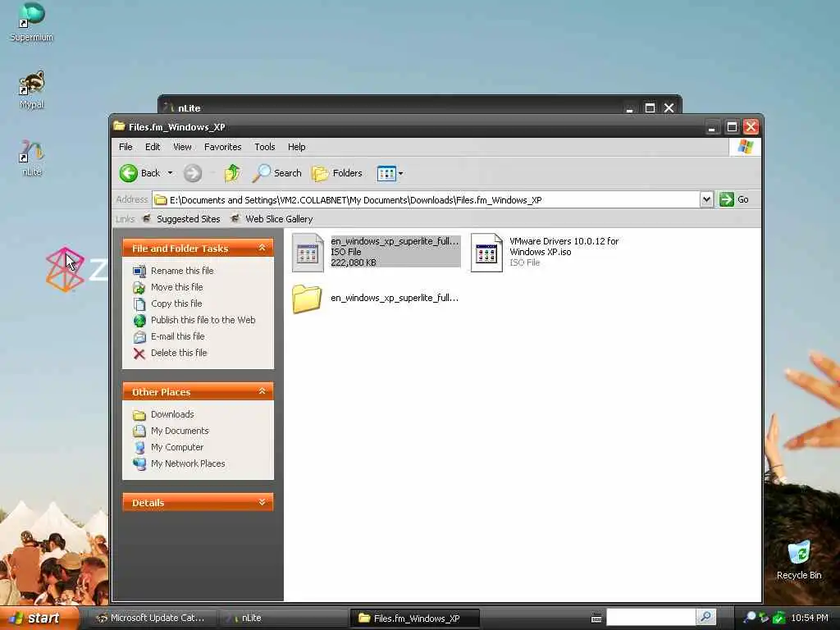Click the green shield tray icon
Viewport: 840px width, 630px height.
[779, 618]
